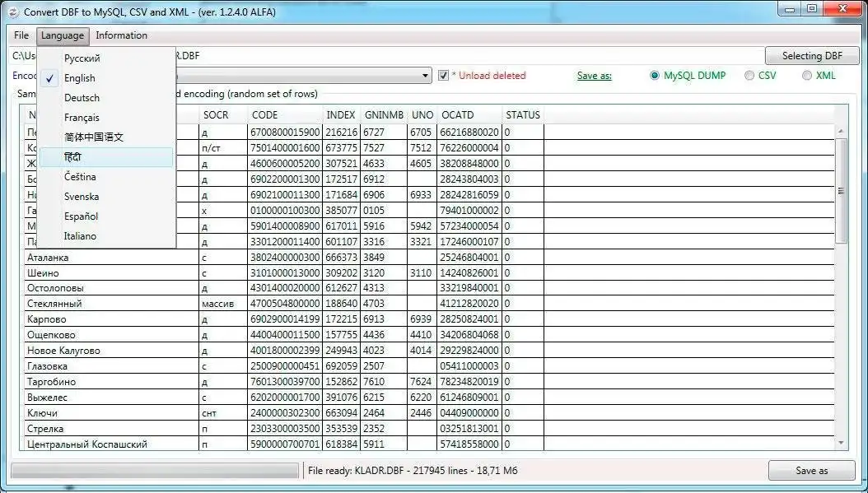
Task: Select the Таргобино name cell
Action: 111,382
